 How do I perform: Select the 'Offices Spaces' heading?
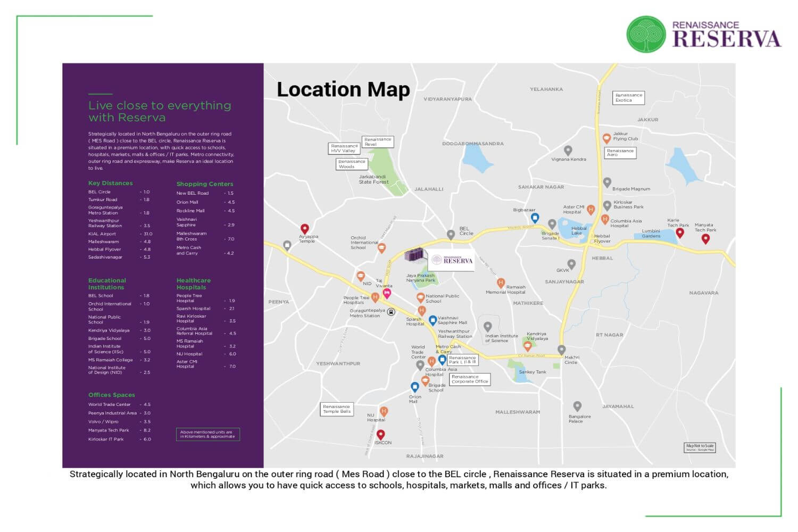pyautogui.click(x=112, y=395)
